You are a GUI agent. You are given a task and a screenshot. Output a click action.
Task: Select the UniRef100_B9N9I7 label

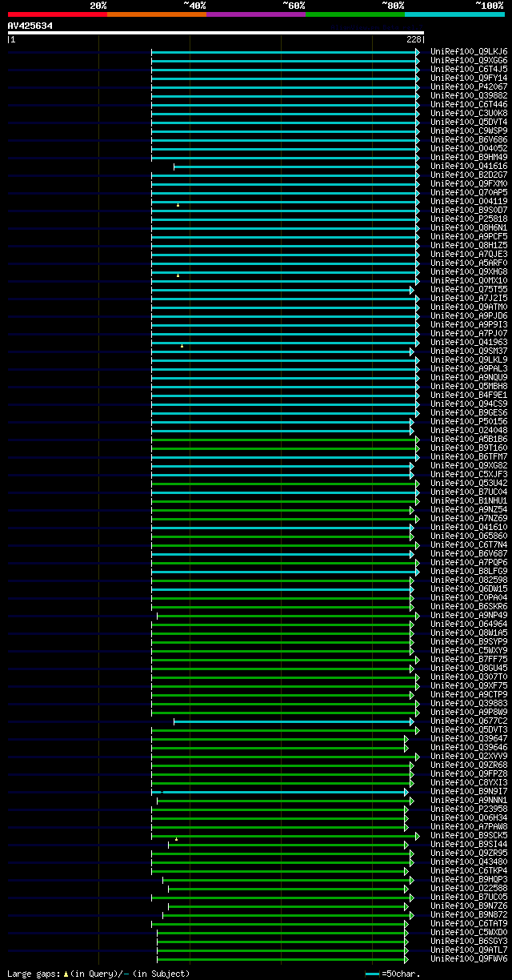pos(469,791)
